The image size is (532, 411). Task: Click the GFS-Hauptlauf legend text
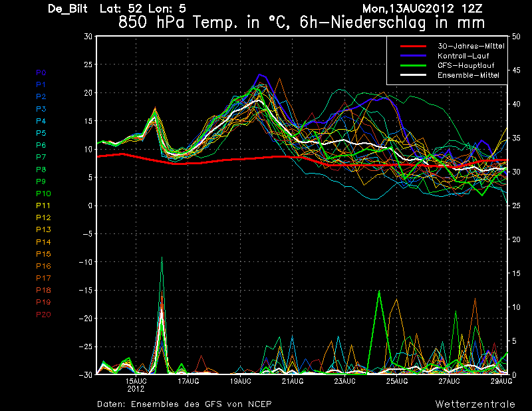(x=466, y=65)
